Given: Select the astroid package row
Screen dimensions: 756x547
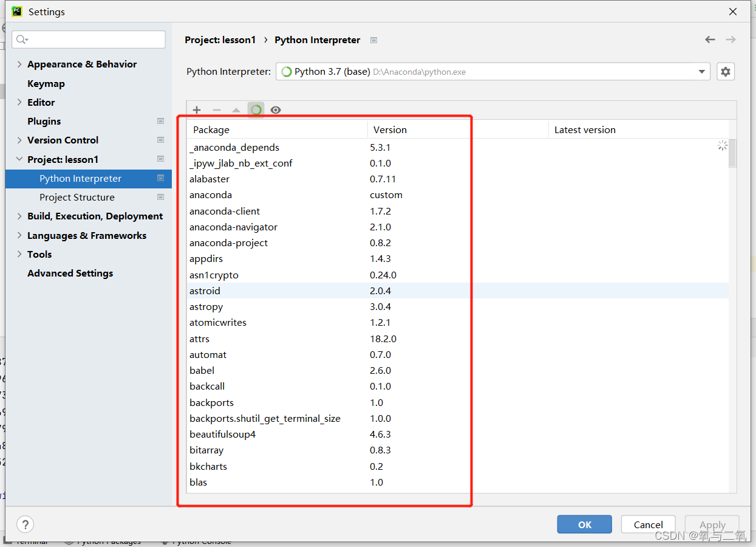Looking at the screenshot, I should pyautogui.click(x=458, y=291).
